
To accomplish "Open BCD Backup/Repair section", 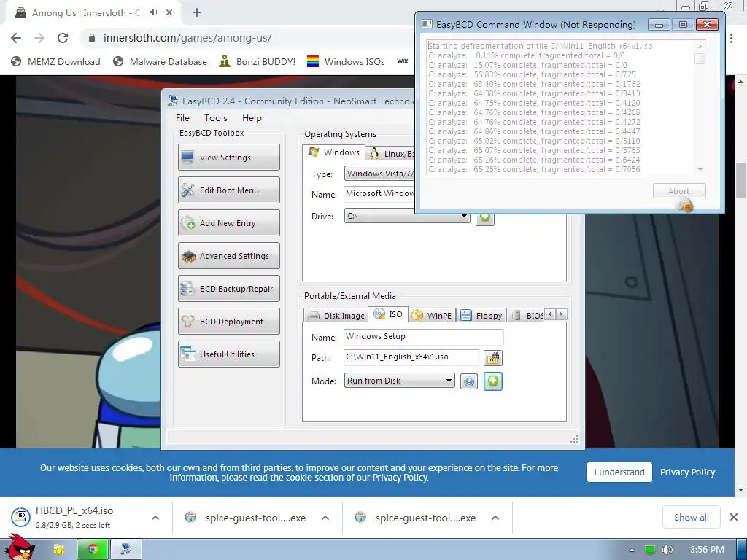I will (x=228, y=289).
